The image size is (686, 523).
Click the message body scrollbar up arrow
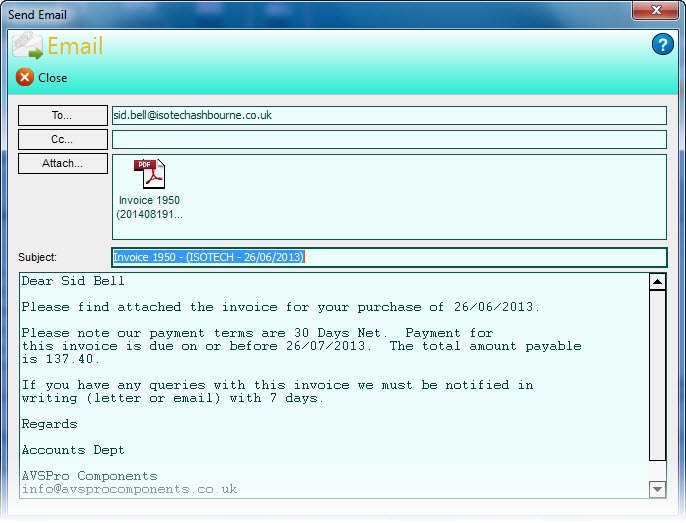657,282
